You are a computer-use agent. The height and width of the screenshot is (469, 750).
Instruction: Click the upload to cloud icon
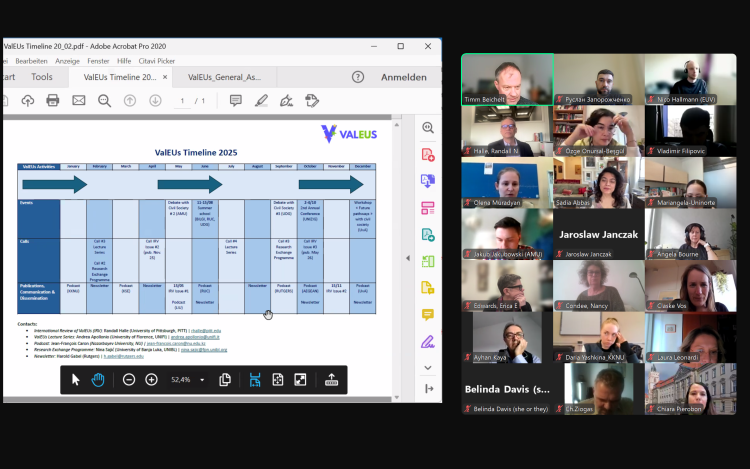point(27,101)
